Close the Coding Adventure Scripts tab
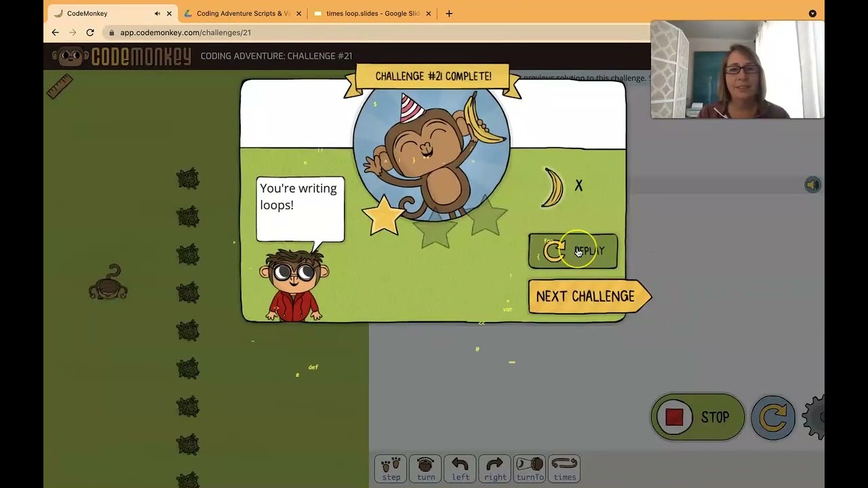 (298, 14)
